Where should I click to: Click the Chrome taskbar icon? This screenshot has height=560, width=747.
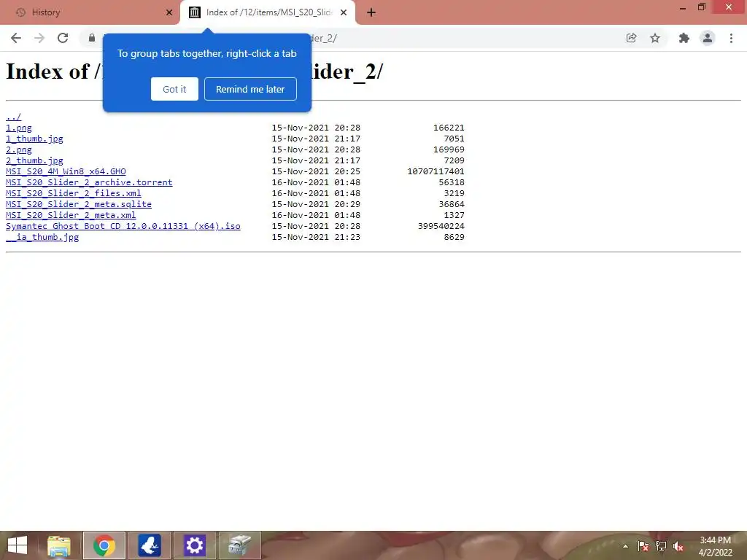(104, 545)
